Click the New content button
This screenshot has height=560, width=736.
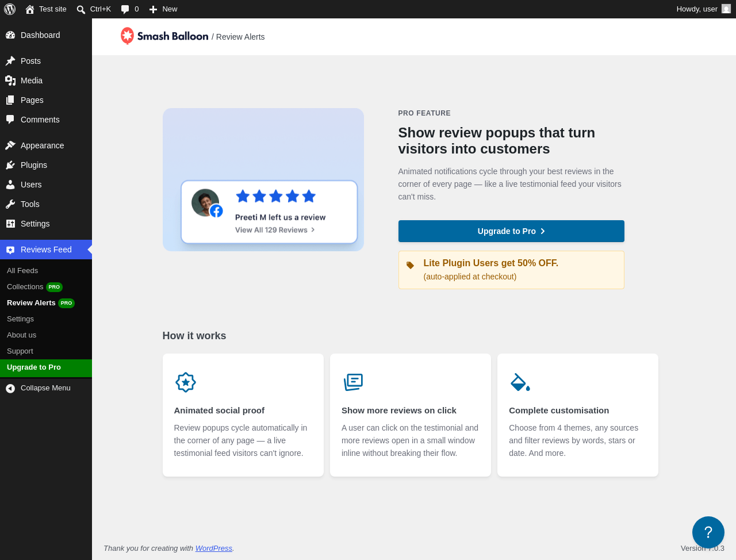coord(163,9)
